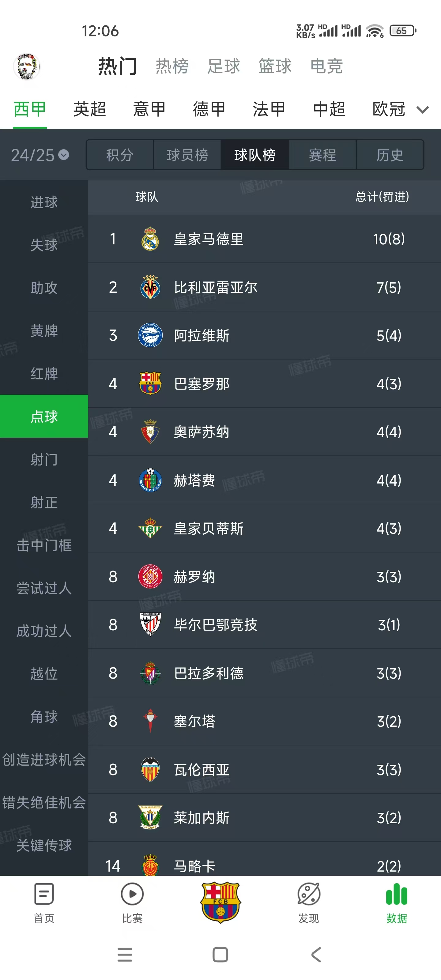Open the 发现 discover icon
441x980 pixels.
tap(309, 894)
